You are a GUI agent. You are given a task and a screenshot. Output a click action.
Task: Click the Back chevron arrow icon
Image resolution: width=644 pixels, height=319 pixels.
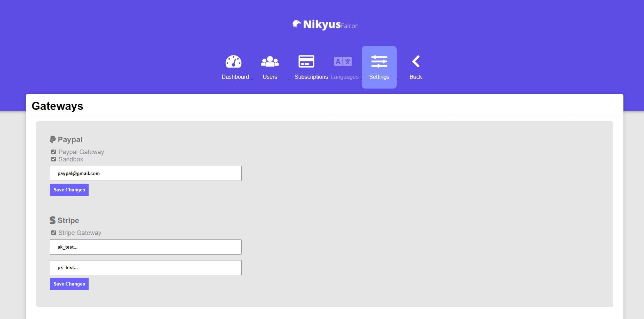(x=415, y=62)
